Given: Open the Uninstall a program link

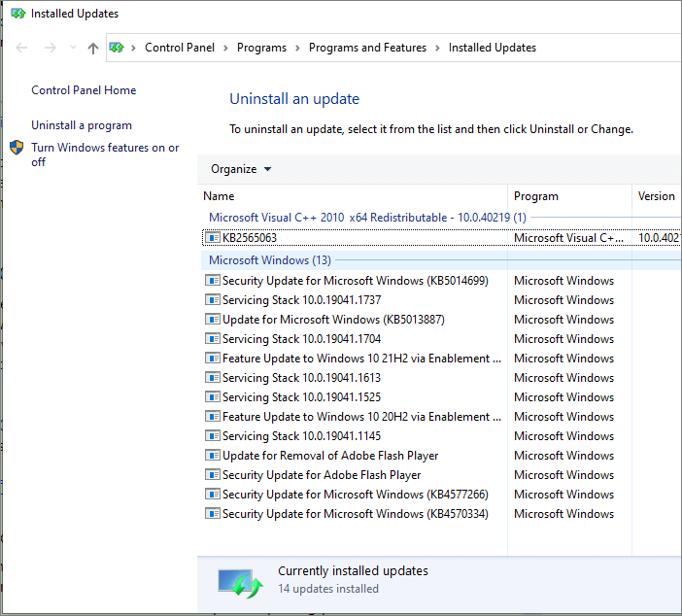Looking at the screenshot, I should [x=82, y=125].
